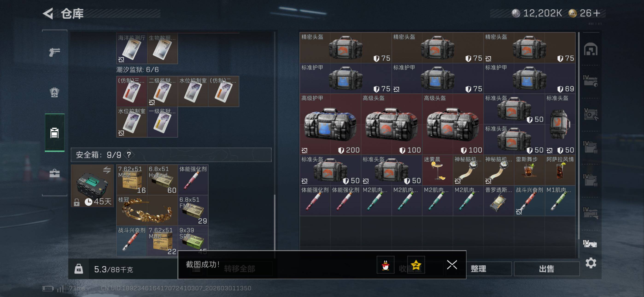This screenshot has width=644, height=297.
Task: Click the settings gear icon
Action: click(x=591, y=263)
